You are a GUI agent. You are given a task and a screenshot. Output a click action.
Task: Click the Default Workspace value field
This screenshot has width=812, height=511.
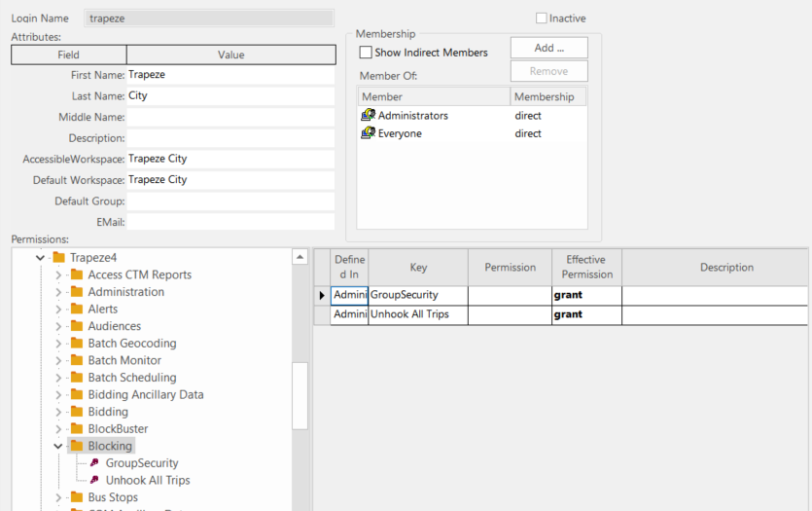[x=231, y=180]
